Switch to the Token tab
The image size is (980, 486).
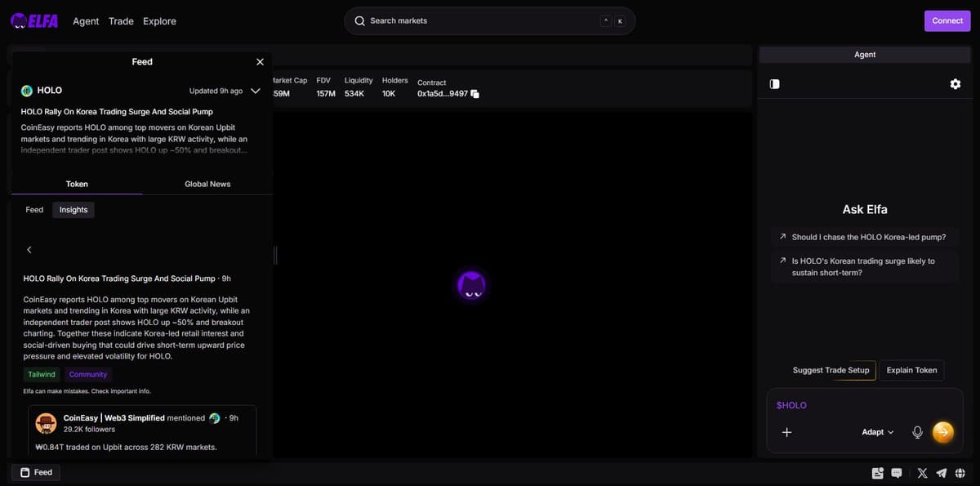tap(77, 184)
